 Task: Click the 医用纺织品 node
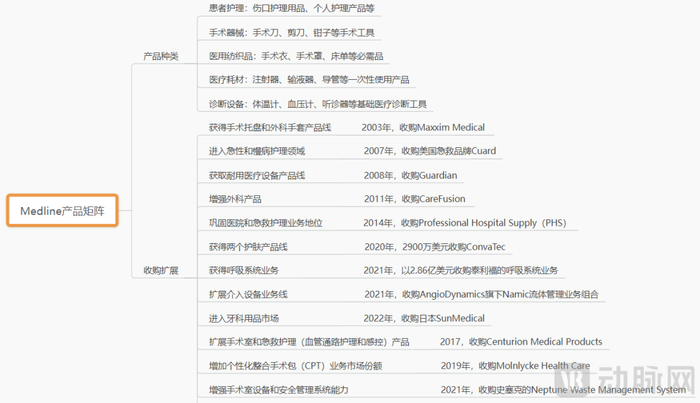click(x=296, y=56)
